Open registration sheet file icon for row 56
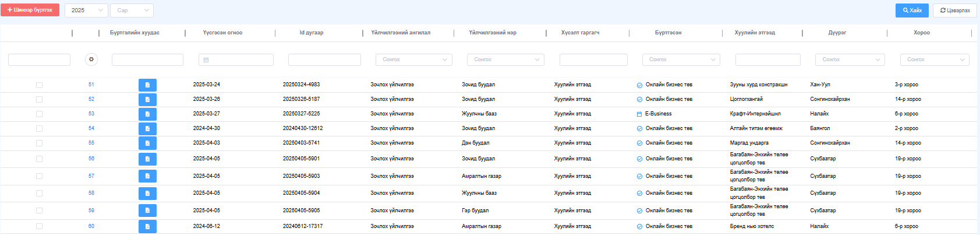 147,159
